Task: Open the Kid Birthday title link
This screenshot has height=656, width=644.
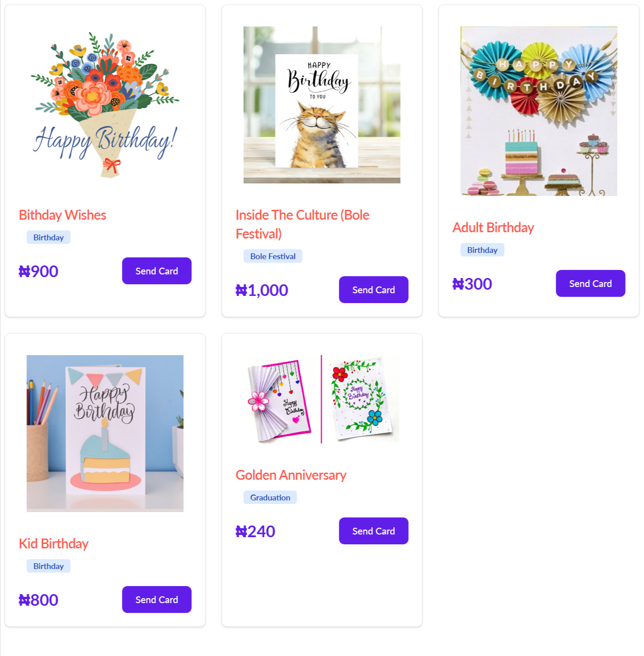Action: pyautogui.click(x=53, y=544)
